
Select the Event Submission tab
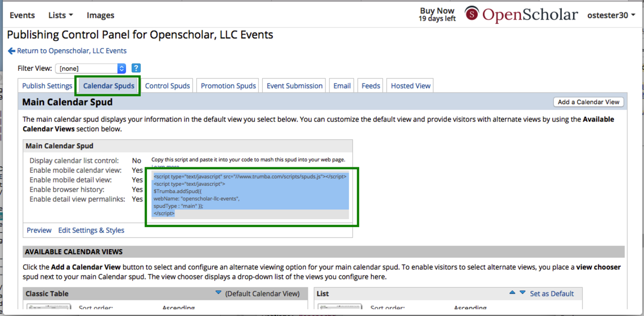[x=294, y=86]
